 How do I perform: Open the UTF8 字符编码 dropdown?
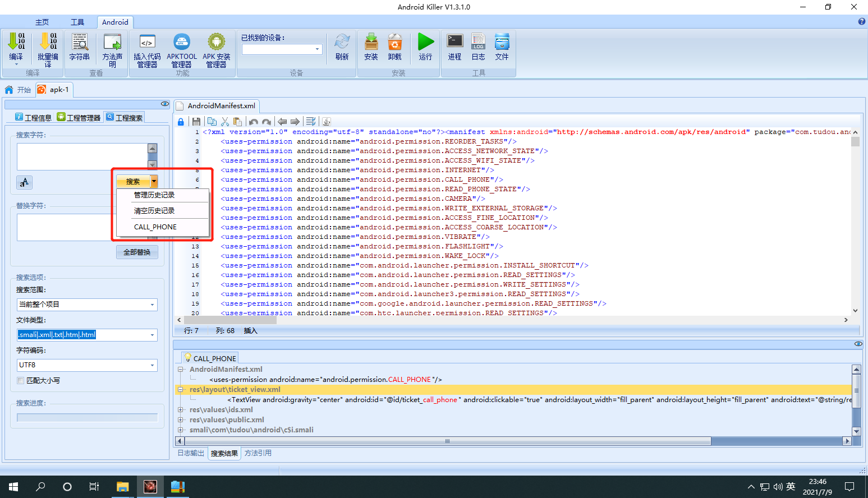coord(87,365)
